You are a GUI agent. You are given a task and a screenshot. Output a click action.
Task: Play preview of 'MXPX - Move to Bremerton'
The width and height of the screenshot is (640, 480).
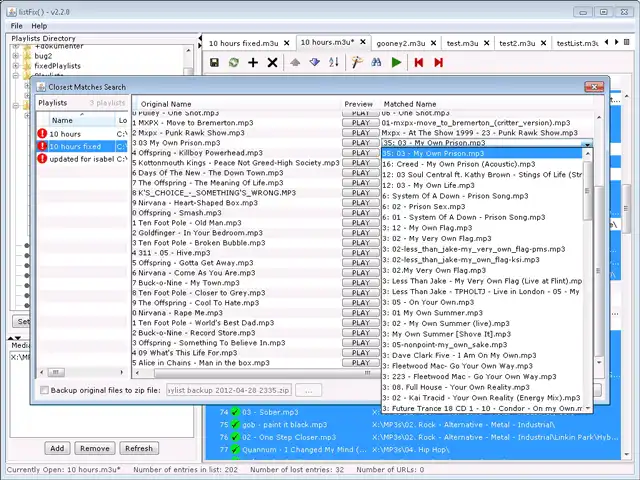pos(360,123)
